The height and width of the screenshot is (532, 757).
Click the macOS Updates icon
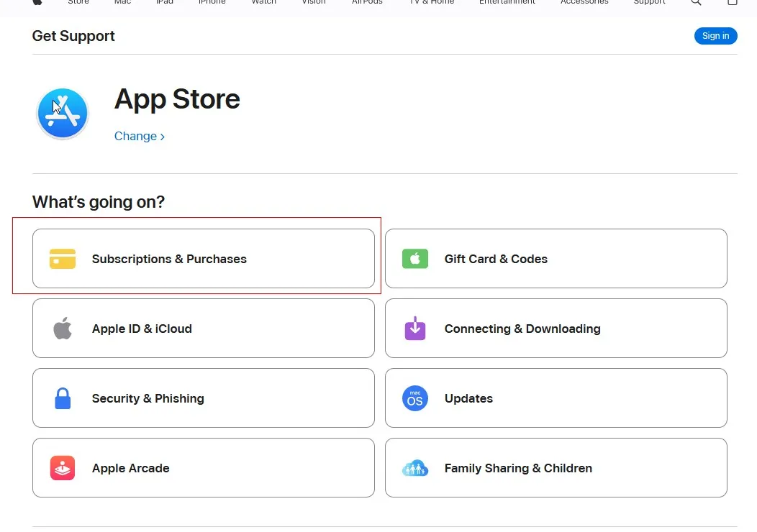(415, 398)
